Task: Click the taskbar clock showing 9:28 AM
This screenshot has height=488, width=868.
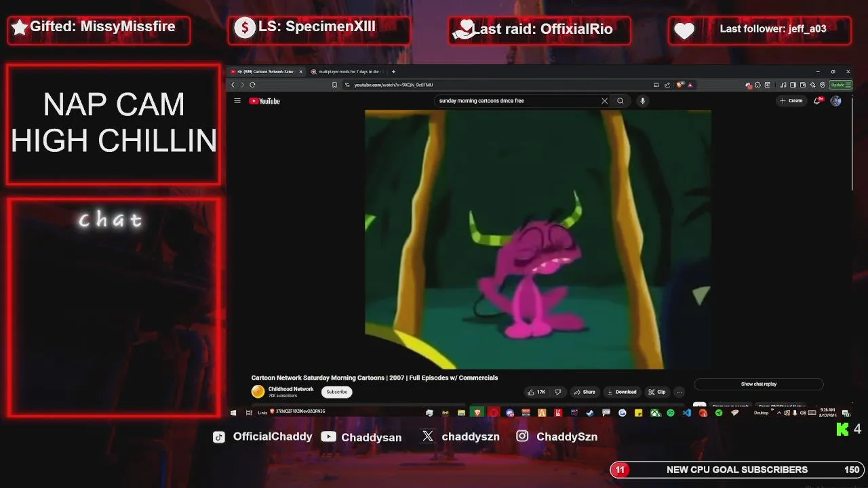Action: tap(827, 412)
